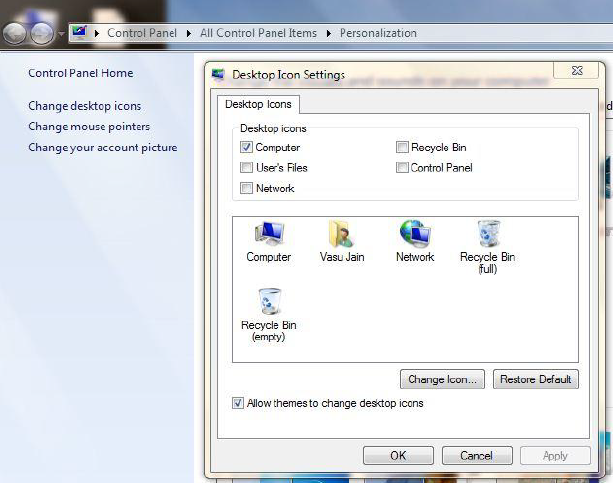Click the Cancel button

click(477, 455)
